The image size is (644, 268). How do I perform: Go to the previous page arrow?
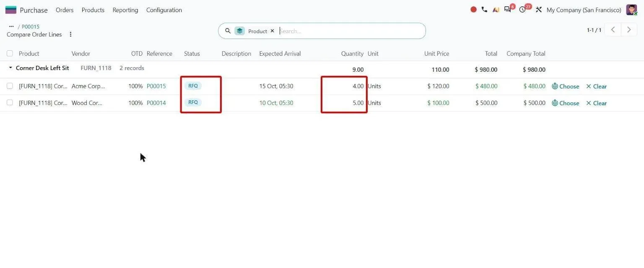[613, 30]
